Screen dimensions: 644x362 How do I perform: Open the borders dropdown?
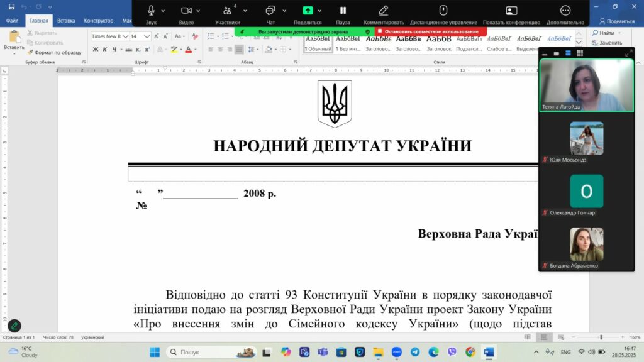coord(285,50)
